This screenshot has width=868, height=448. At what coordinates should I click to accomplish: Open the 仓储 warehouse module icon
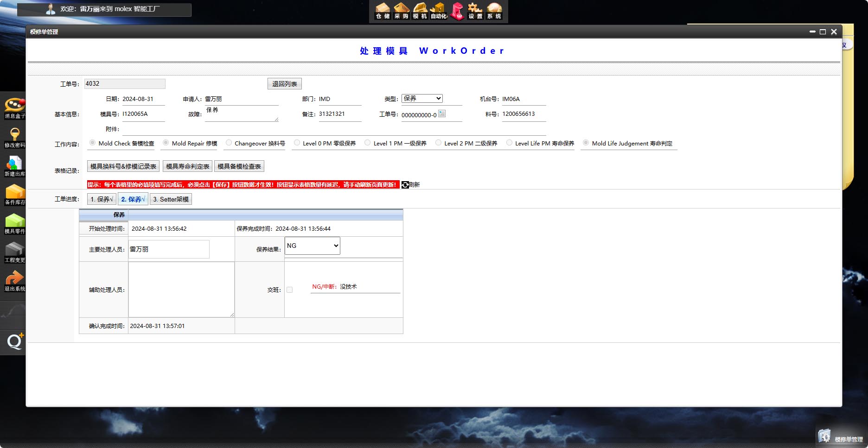click(x=383, y=11)
